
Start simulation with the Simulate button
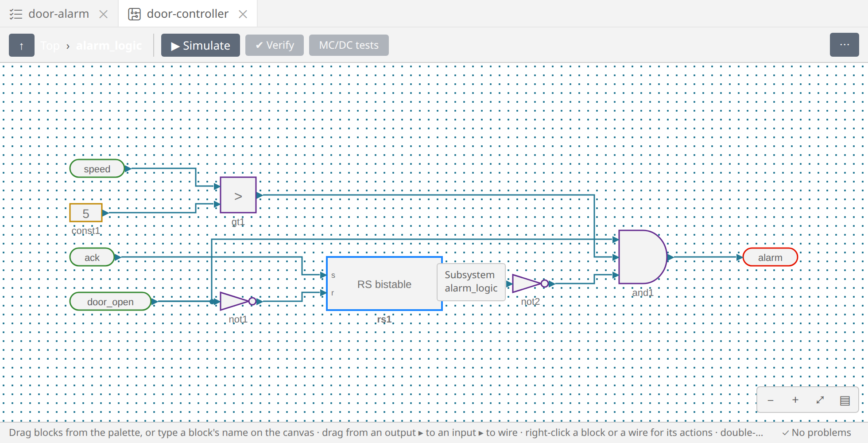click(200, 45)
